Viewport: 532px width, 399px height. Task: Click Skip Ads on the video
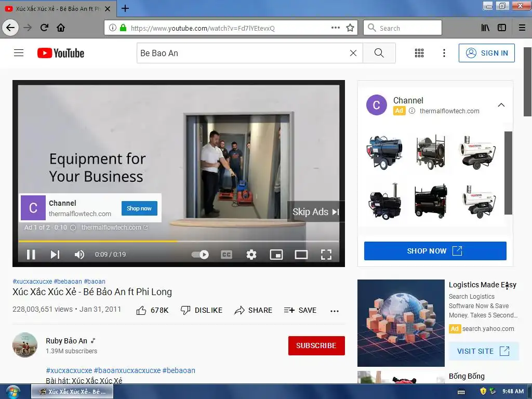click(x=315, y=212)
